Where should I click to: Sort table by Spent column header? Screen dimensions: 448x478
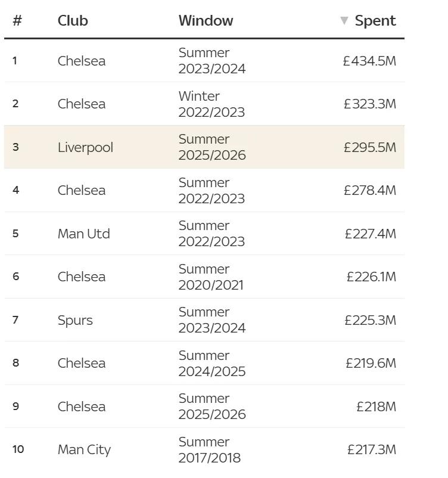[375, 21]
